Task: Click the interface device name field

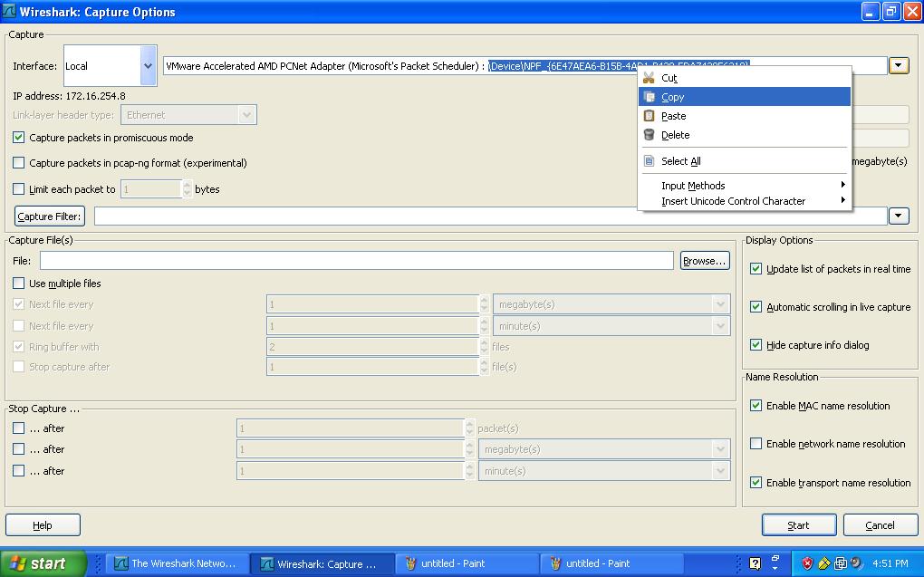Action: pos(400,66)
